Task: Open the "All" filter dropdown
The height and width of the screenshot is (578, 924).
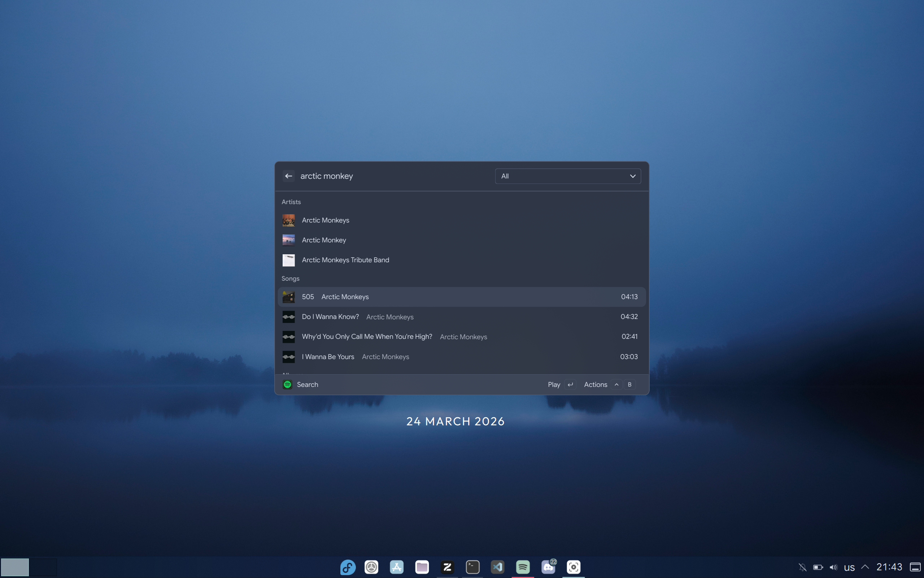Action: click(568, 176)
